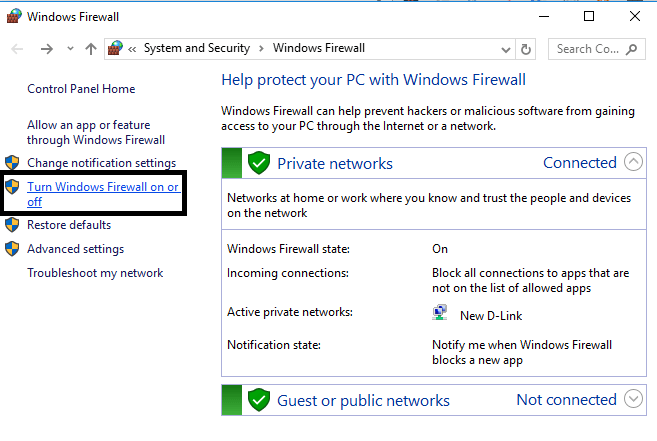This screenshot has width=657, height=441.
Task: Click the Forward navigation arrow
Action: 46,48
